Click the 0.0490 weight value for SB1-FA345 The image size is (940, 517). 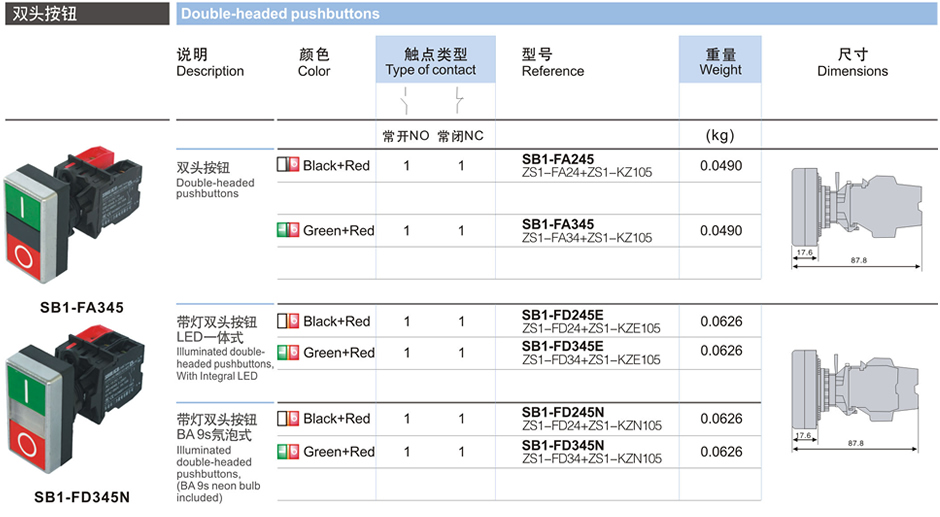coord(720,230)
